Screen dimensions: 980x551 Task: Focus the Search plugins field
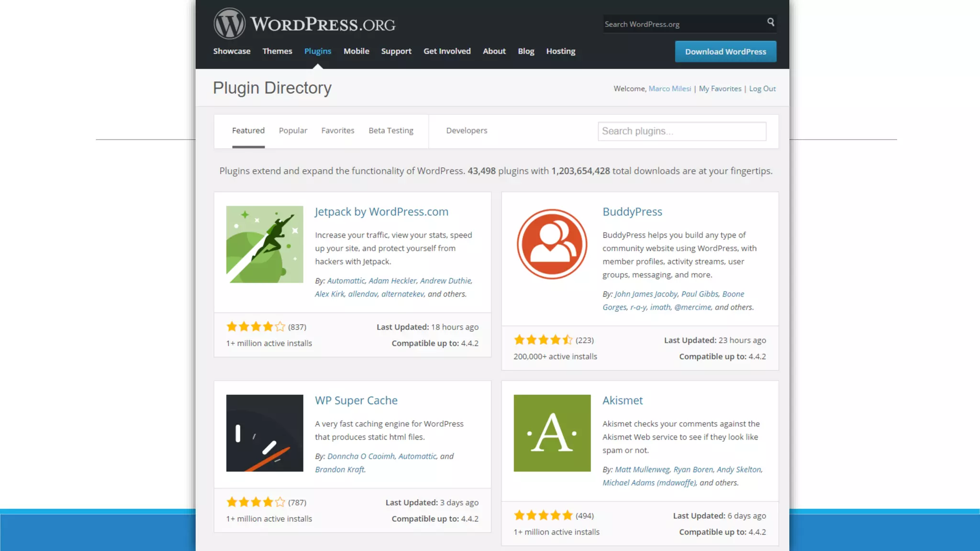tap(681, 131)
